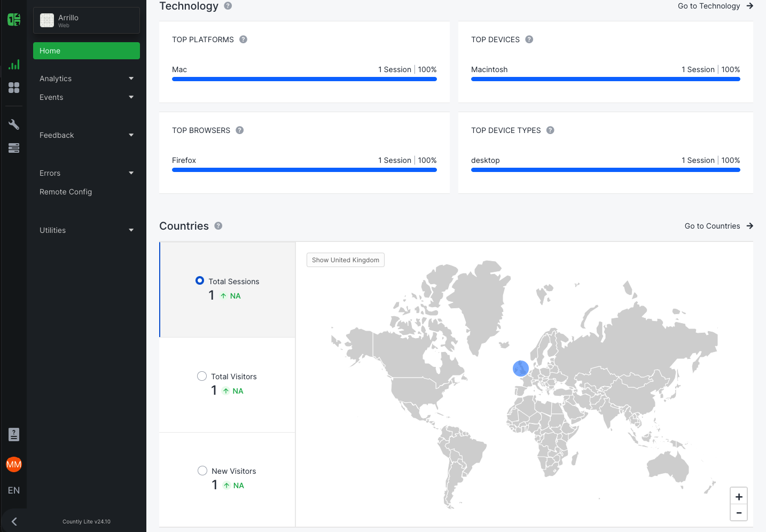Viewport: 766px width, 532px height.
Task: Expand the Events menu arrow
Action: tap(131, 97)
